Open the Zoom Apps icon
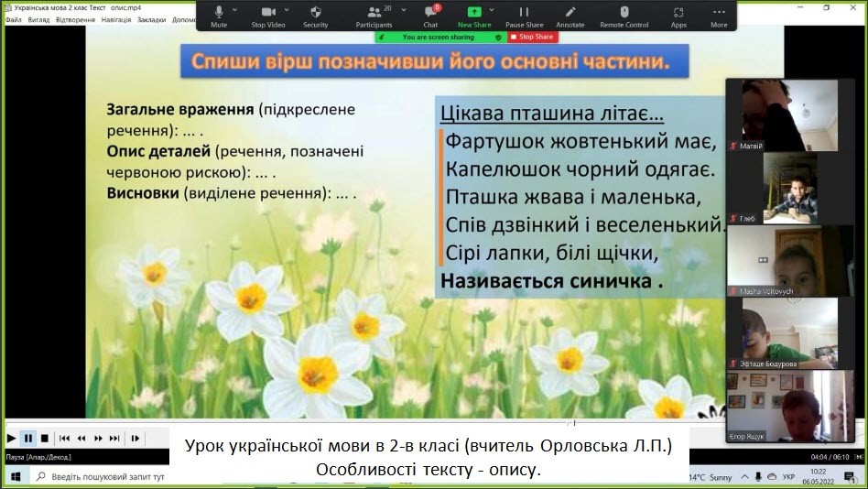 pos(678,15)
